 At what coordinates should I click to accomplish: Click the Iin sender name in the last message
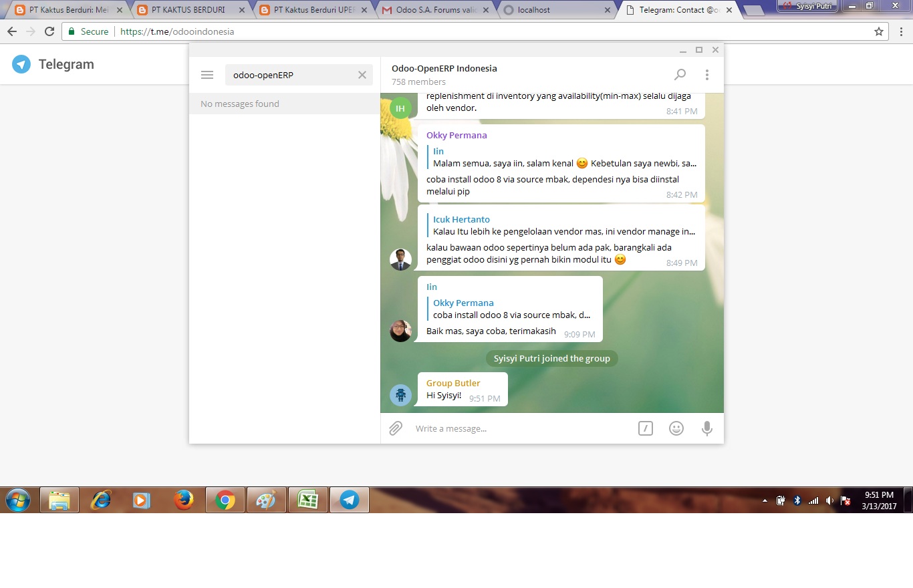tap(432, 287)
